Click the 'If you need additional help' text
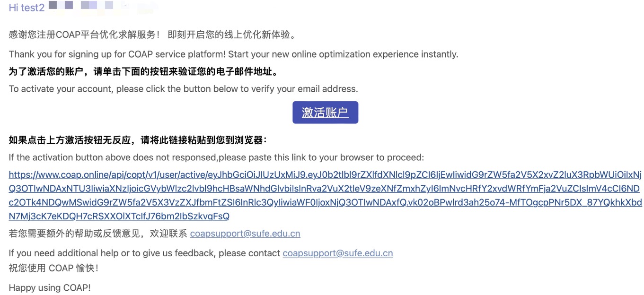 pyautogui.click(x=144, y=253)
